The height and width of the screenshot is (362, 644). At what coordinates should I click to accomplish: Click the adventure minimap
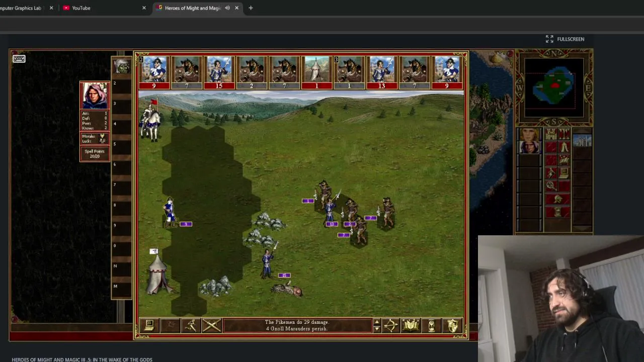click(554, 87)
